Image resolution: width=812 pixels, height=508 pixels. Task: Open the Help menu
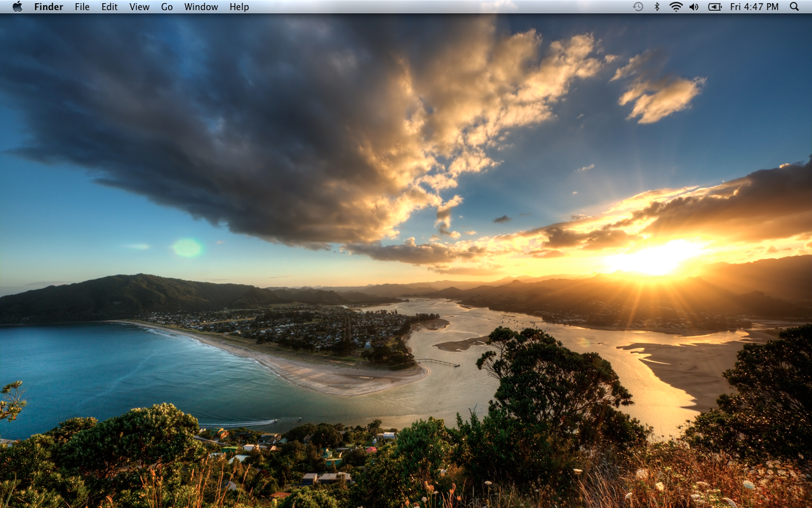[239, 7]
